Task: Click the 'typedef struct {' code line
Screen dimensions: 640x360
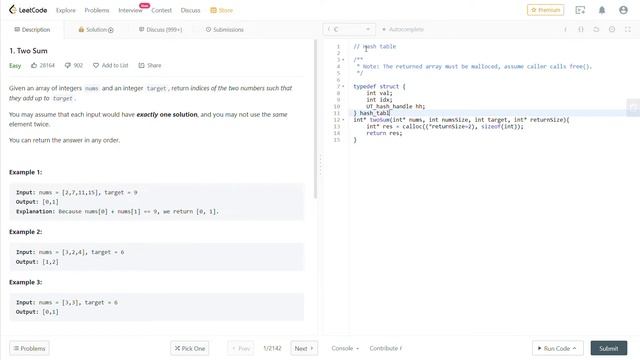Action: point(379,87)
